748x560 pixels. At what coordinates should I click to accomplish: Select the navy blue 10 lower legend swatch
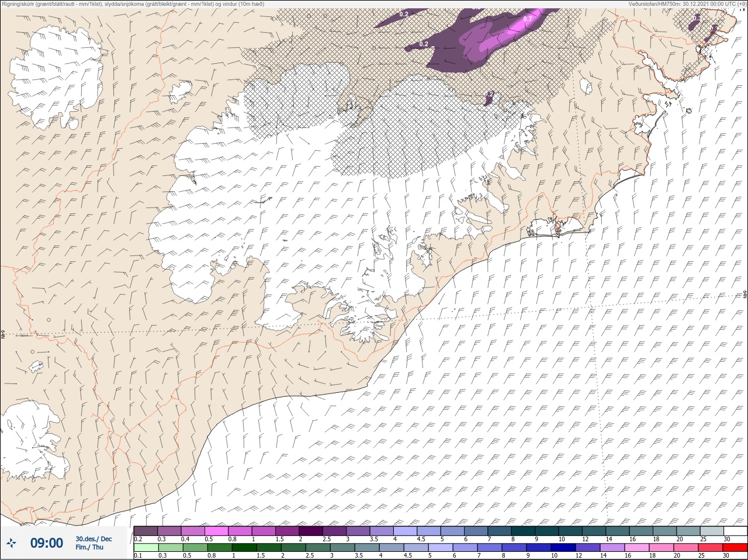point(565,548)
